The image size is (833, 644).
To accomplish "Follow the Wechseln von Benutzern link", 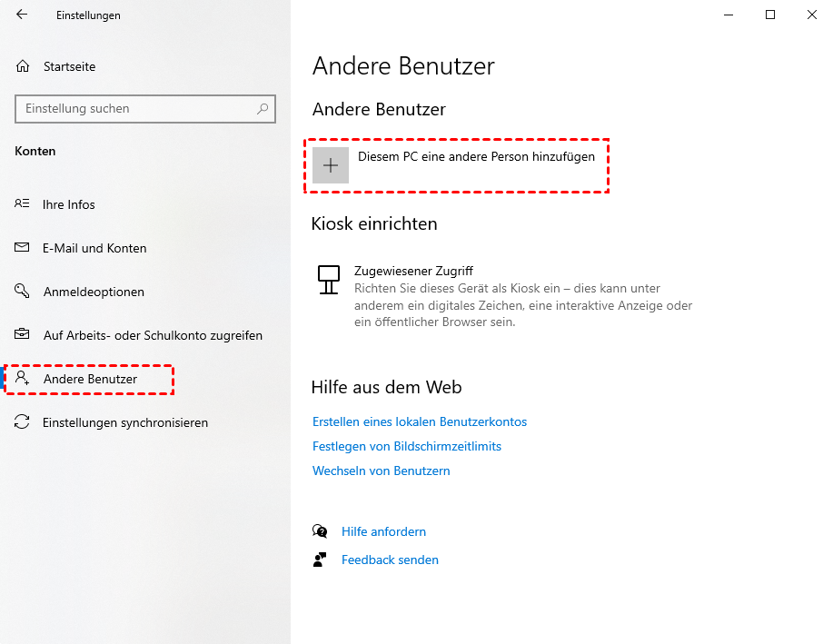I will pos(382,471).
